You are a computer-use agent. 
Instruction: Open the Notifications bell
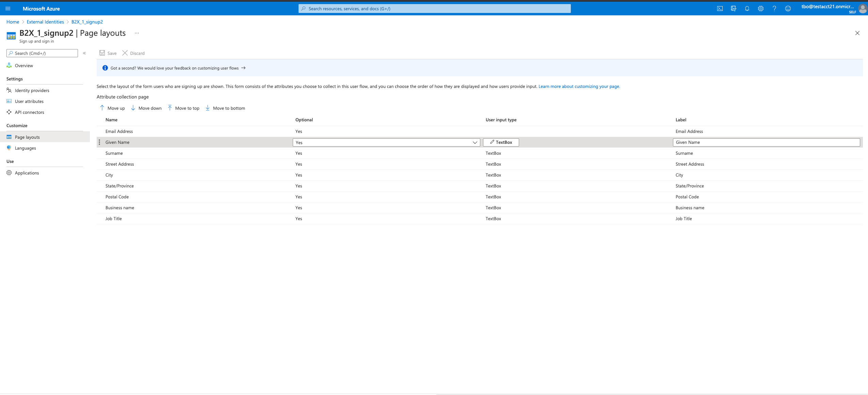click(x=747, y=8)
